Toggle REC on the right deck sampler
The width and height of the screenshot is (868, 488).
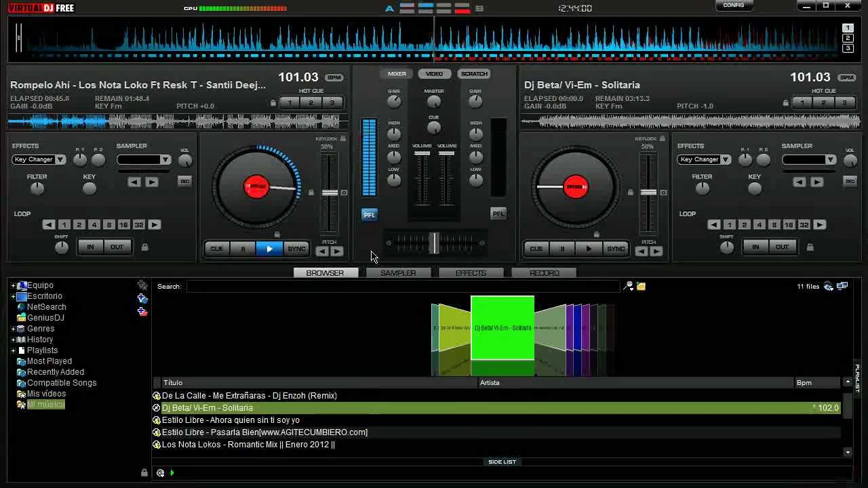pyautogui.click(x=850, y=181)
